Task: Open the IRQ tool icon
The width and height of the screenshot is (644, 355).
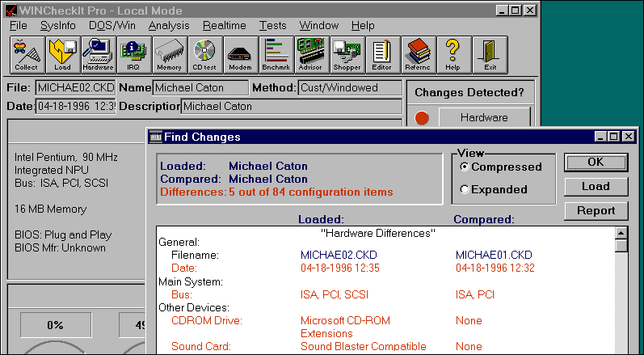Action: point(133,55)
